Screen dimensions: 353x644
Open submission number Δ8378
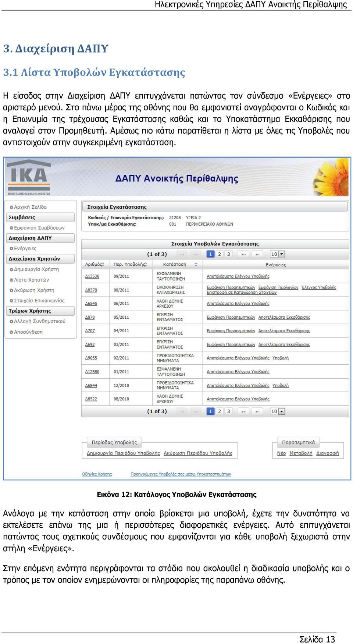pyautogui.click(x=91, y=290)
